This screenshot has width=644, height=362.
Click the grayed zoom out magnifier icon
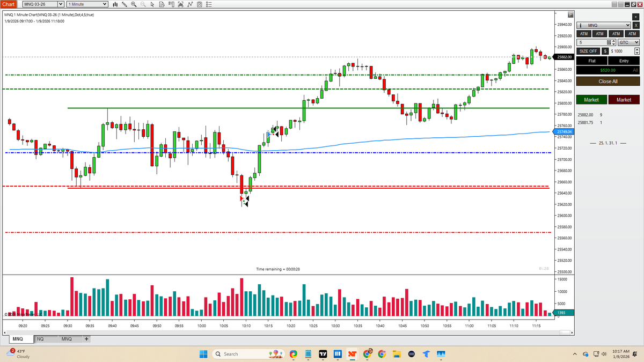pos(143,4)
